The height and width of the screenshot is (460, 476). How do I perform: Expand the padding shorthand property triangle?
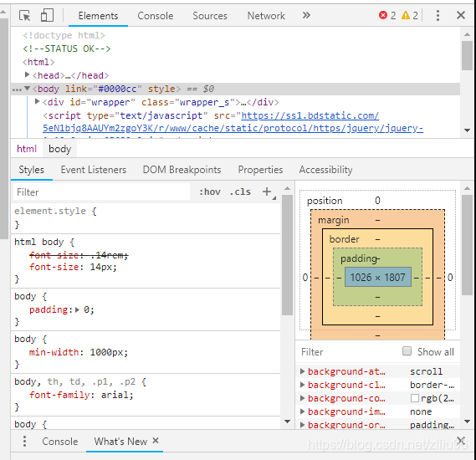pyautogui.click(x=78, y=309)
